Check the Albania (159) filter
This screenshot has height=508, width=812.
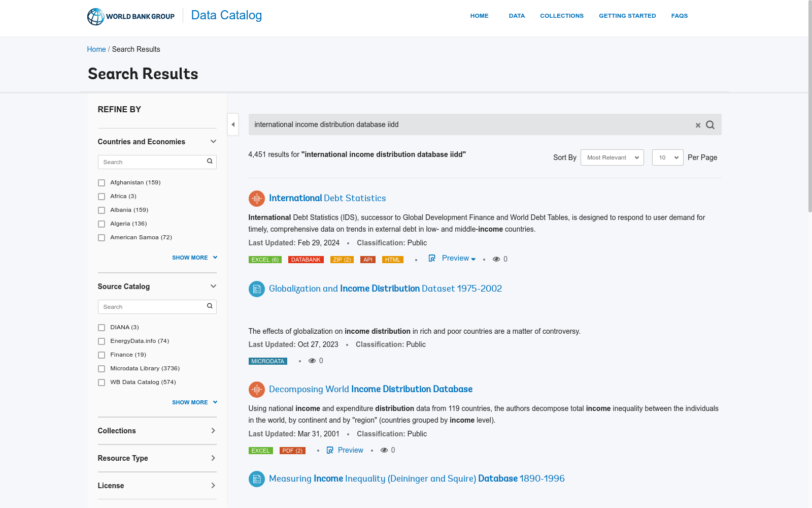point(101,210)
